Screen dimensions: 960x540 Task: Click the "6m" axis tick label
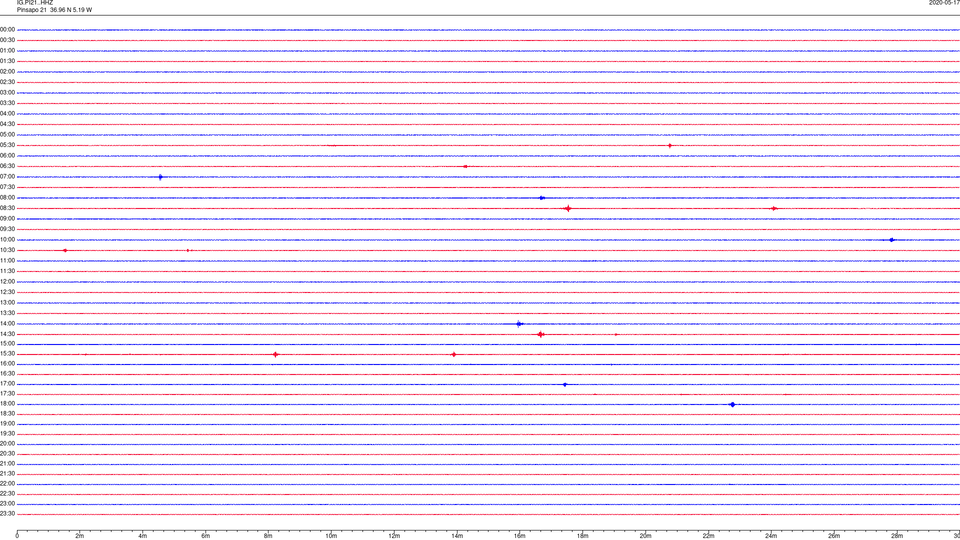coord(205,536)
